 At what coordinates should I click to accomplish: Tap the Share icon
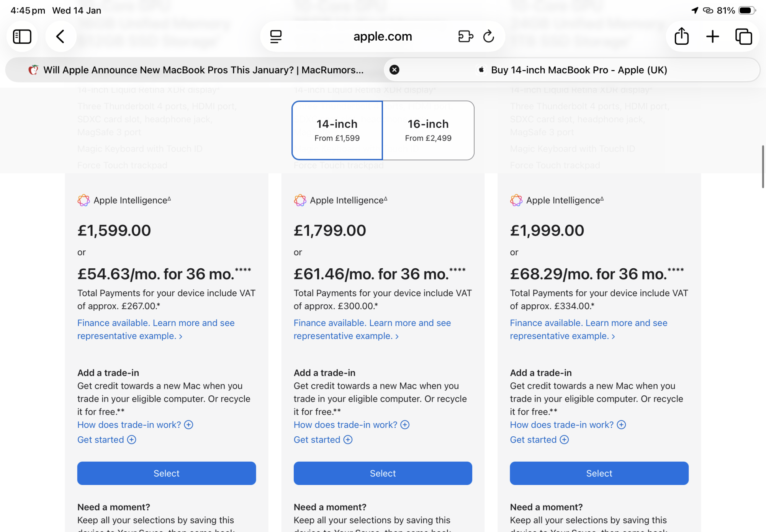pyautogui.click(x=682, y=37)
